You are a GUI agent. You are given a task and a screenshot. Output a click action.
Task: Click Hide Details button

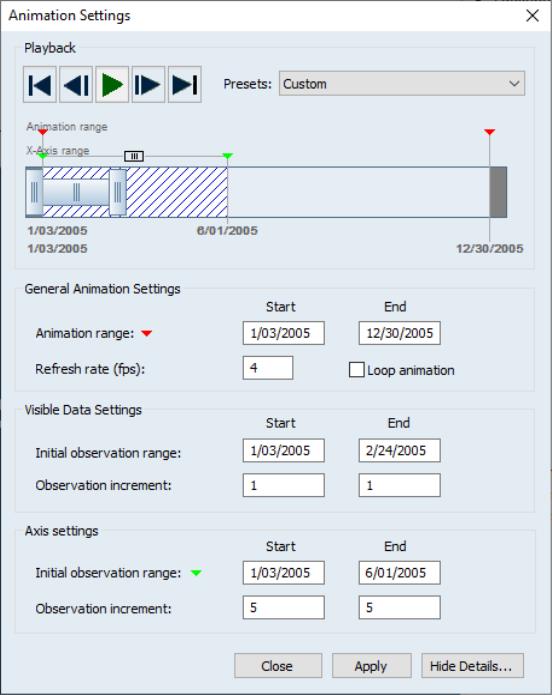472,666
